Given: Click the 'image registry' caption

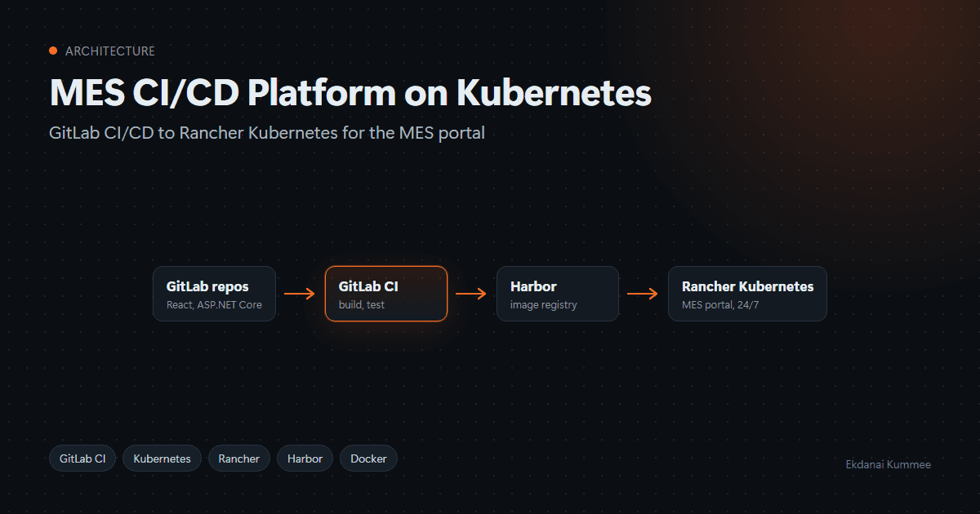Looking at the screenshot, I should (x=543, y=305).
